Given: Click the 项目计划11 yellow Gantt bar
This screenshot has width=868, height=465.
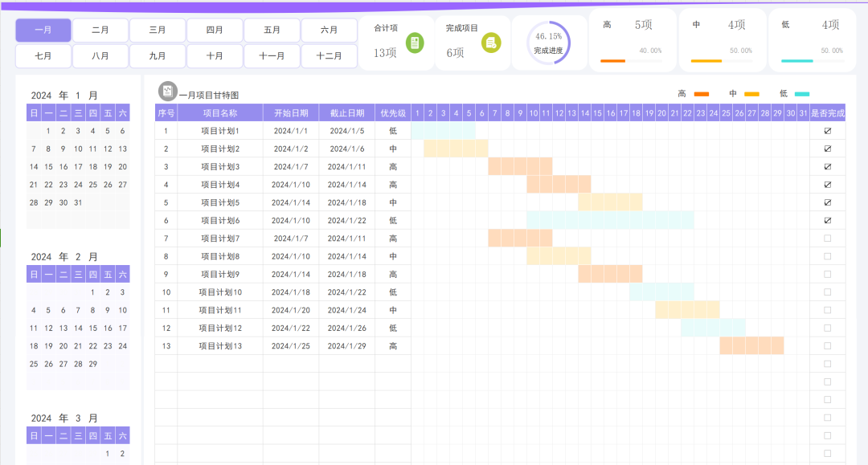Looking at the screenshot, I should 687,310.
